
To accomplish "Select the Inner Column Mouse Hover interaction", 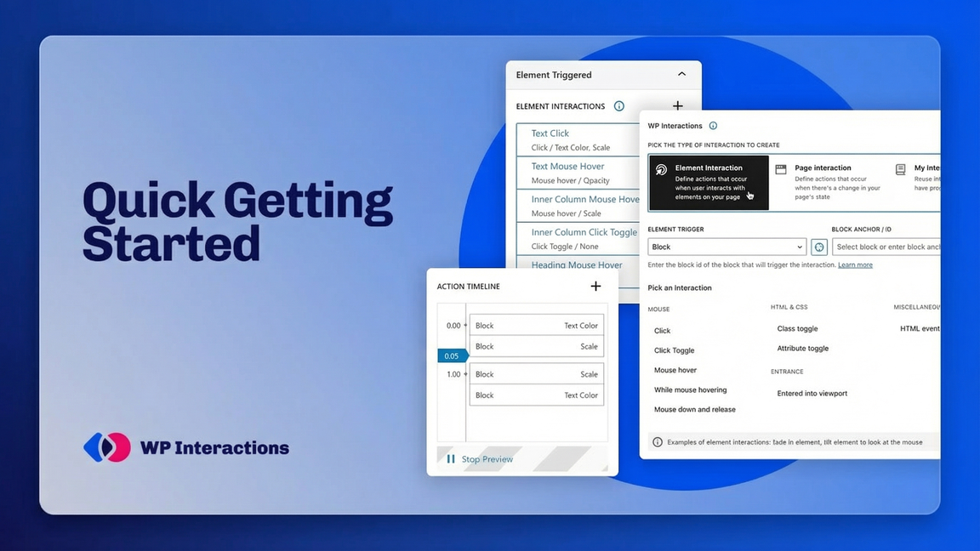I will point(578,206).
